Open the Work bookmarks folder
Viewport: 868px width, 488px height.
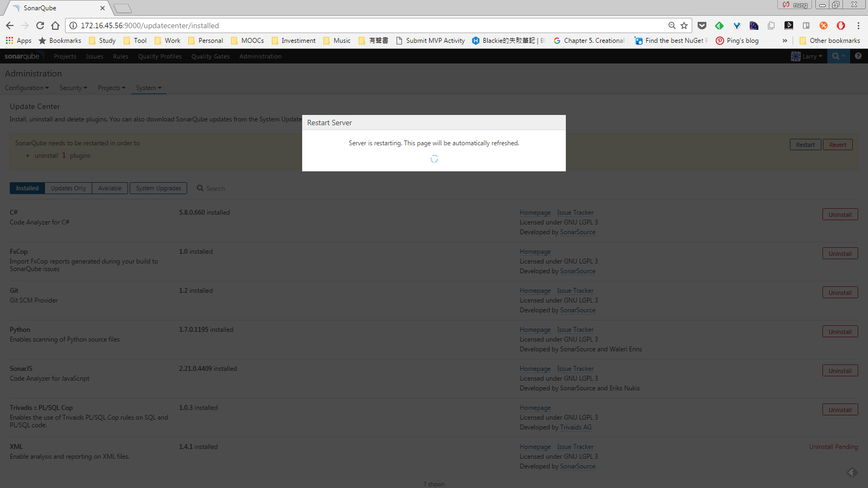tap(168, 41)
